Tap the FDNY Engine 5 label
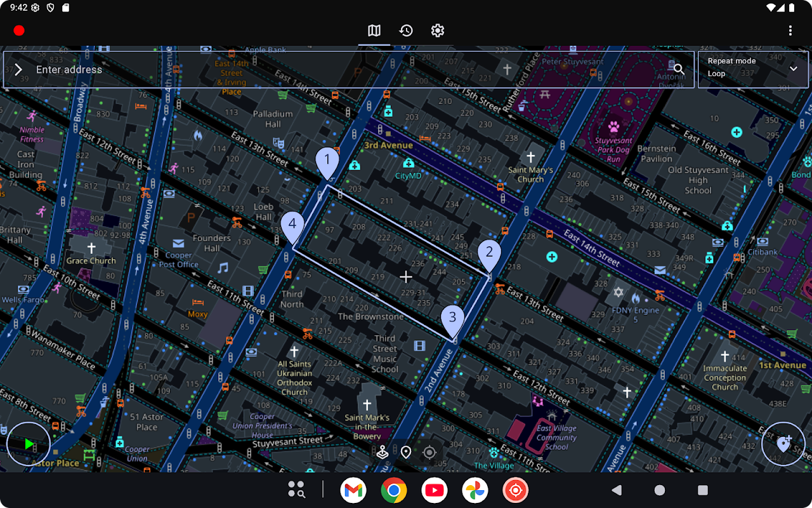The height and width of the screenshot is (508, 812). coord(636,315)
